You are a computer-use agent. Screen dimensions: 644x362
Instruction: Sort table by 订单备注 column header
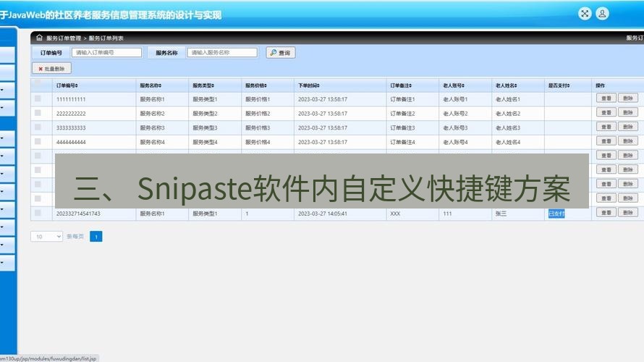401,85
